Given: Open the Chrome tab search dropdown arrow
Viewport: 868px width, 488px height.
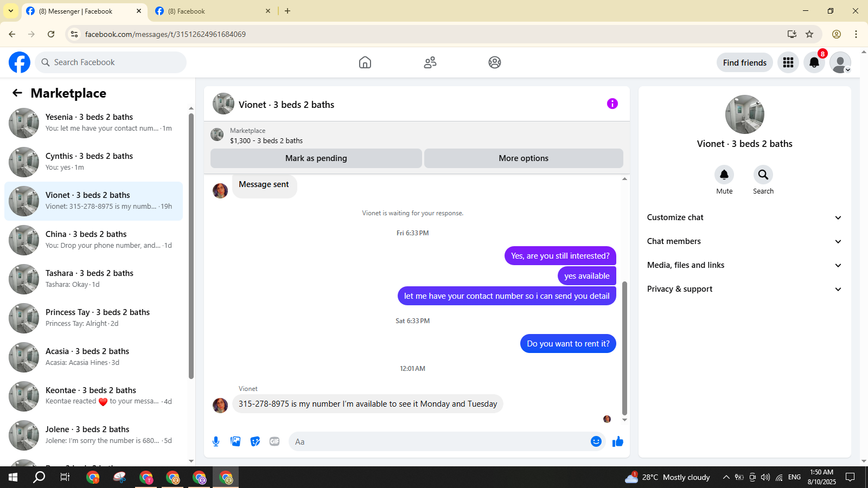Looking at the screenshot, I should click(11, 11).
